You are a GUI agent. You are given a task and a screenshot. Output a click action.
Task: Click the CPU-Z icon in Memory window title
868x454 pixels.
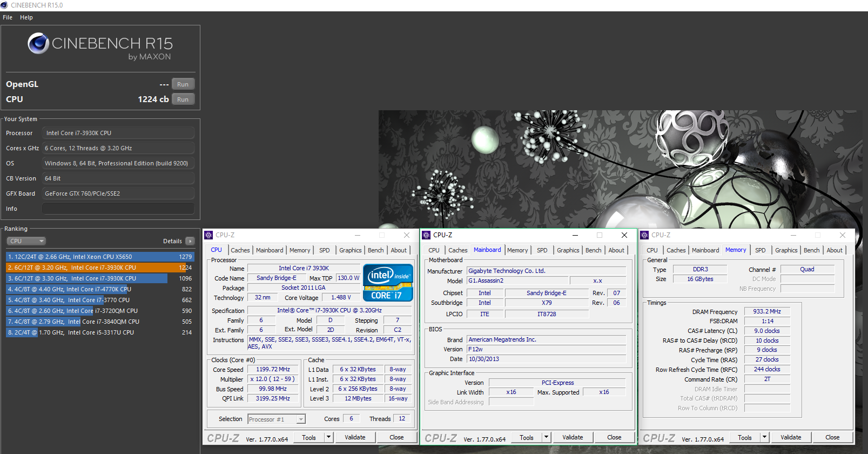pos(644,235)
